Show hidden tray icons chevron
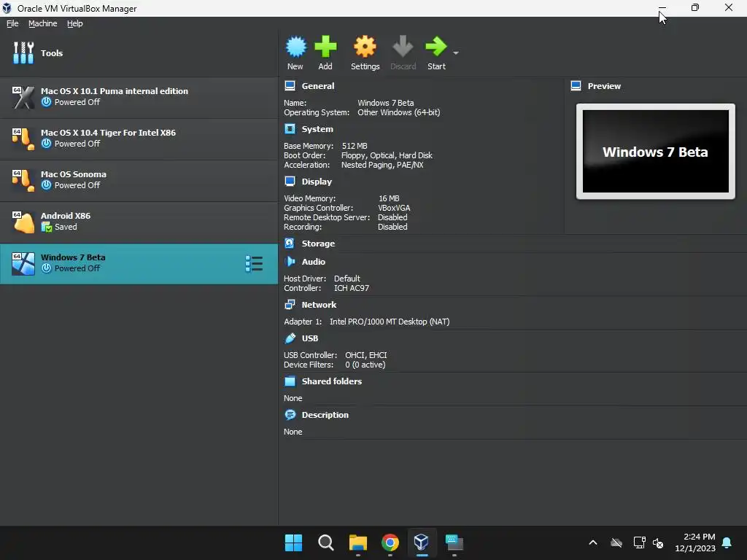This screenshot has width=747, height=560. coord(593,542)
